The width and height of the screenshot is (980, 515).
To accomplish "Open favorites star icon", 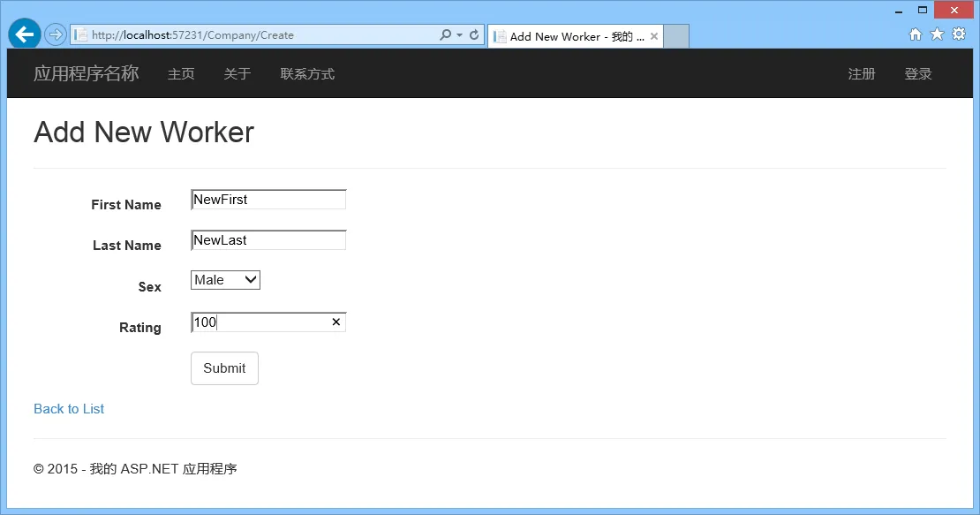I will 937,34.
